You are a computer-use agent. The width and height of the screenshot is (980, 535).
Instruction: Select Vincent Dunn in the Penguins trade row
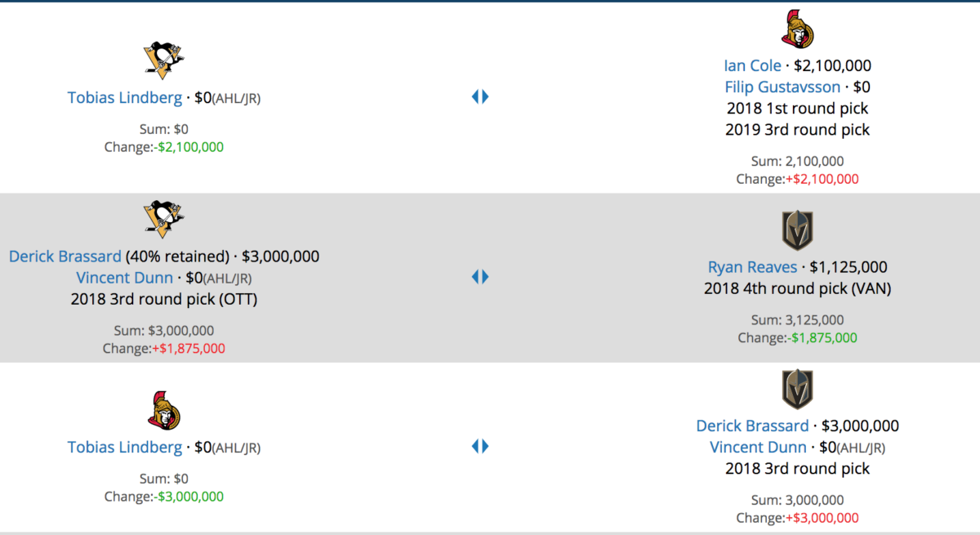(124, 278)
